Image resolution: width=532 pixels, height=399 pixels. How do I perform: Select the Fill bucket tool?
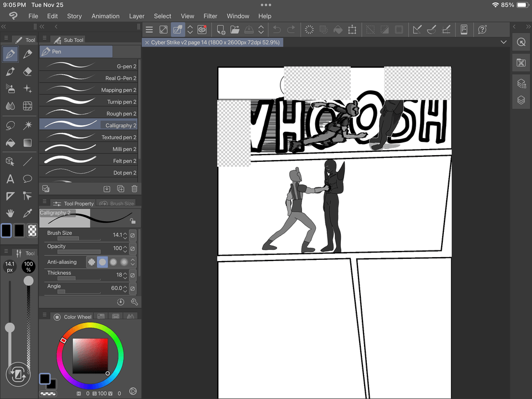10,142
